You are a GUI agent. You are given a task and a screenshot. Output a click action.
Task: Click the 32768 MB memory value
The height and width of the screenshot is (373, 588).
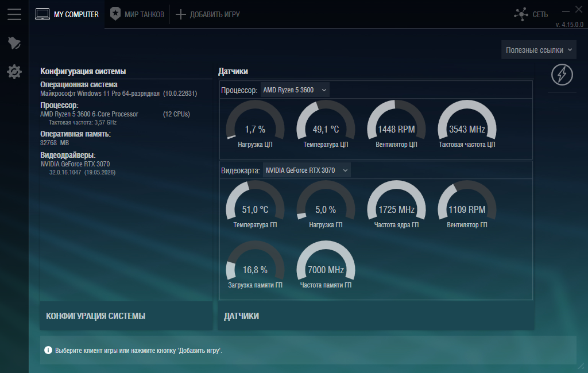[x=55, y=143]
